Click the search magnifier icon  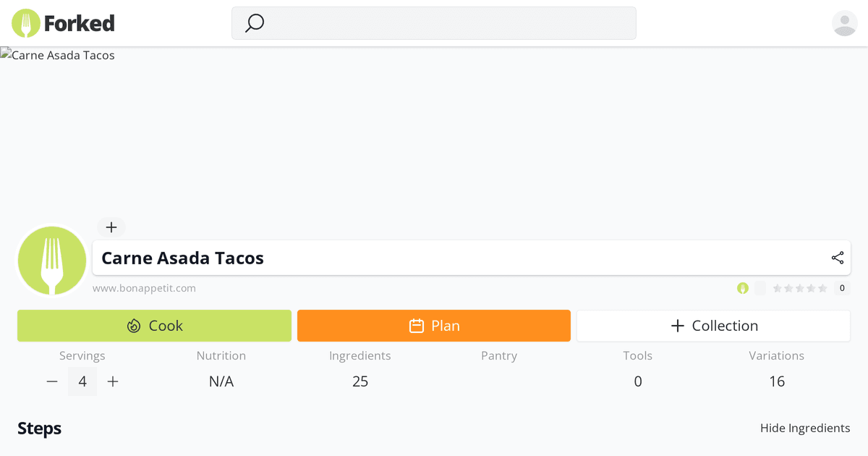[255, 23]
